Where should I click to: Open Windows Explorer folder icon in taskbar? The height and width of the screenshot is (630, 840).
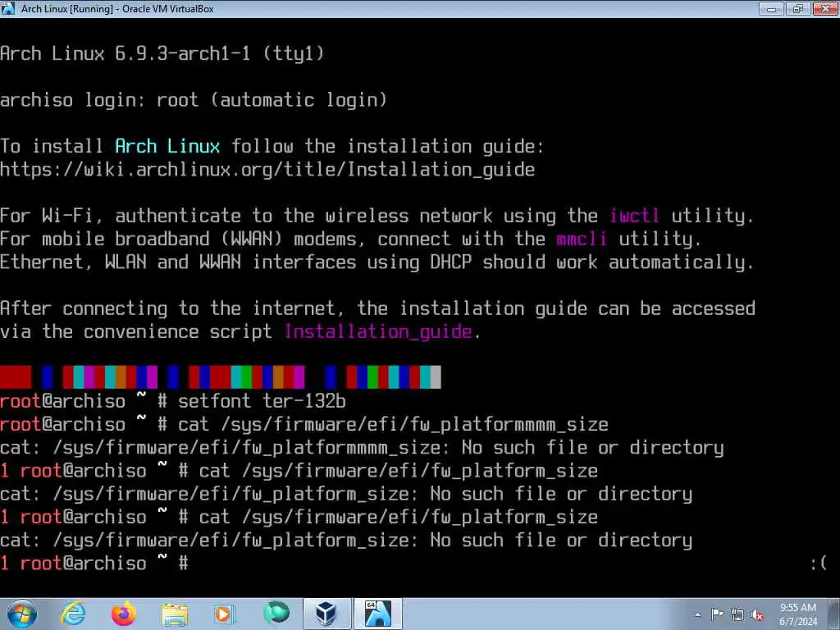[175, 614]
